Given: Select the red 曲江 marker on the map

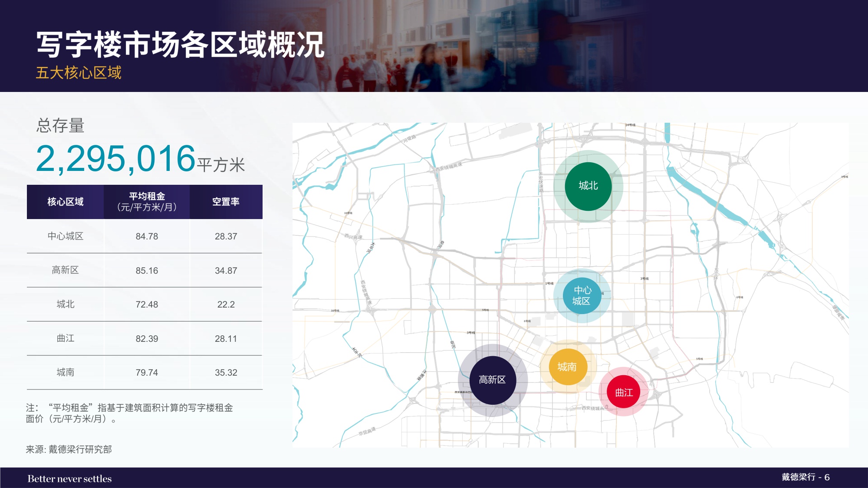Looking at the screenshot, I should 625,390.
